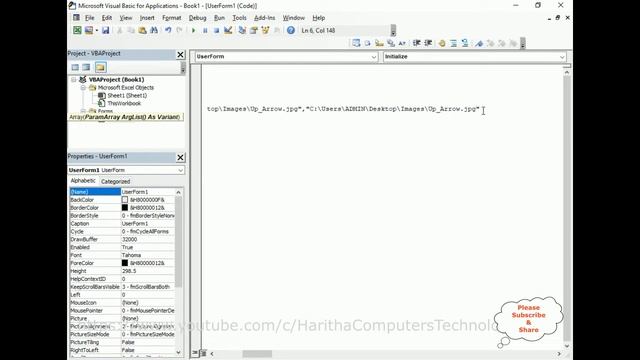
Task: Close the Properties - UserForm1 panel
Action: (180, 157)
